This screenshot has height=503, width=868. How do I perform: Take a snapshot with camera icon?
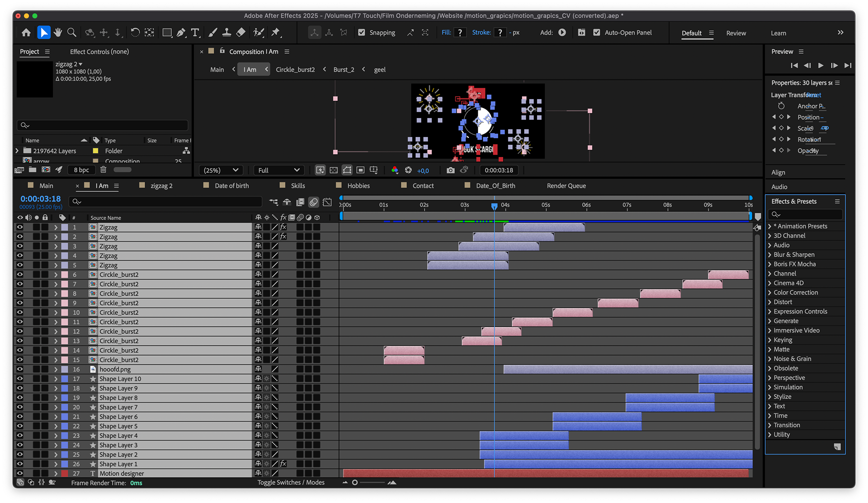[x=450, y=170]
